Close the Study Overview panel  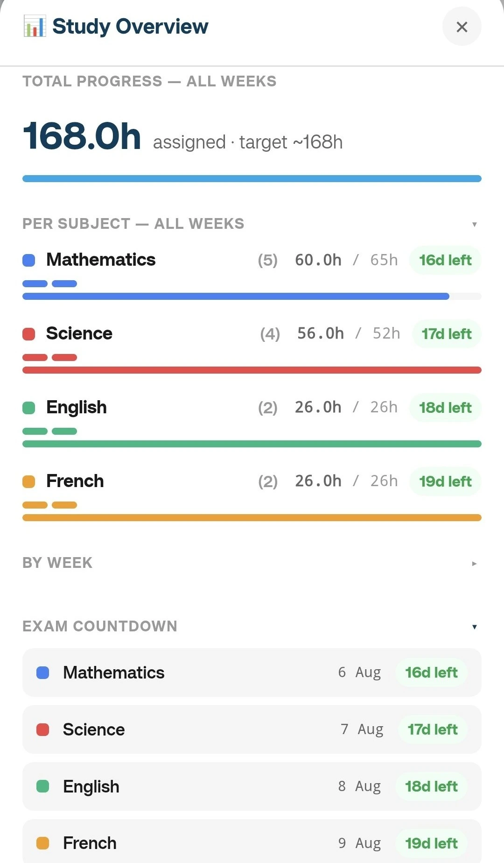point(462,27)
